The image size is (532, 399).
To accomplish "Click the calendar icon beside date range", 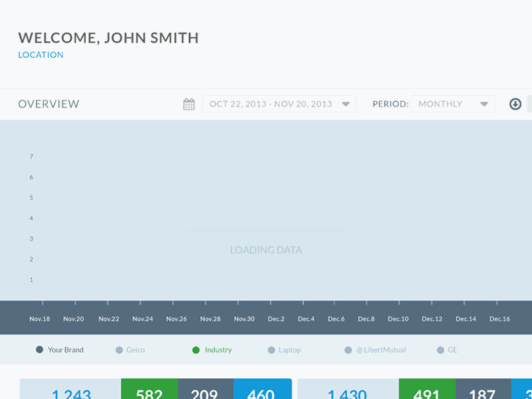I will (189, 104).
